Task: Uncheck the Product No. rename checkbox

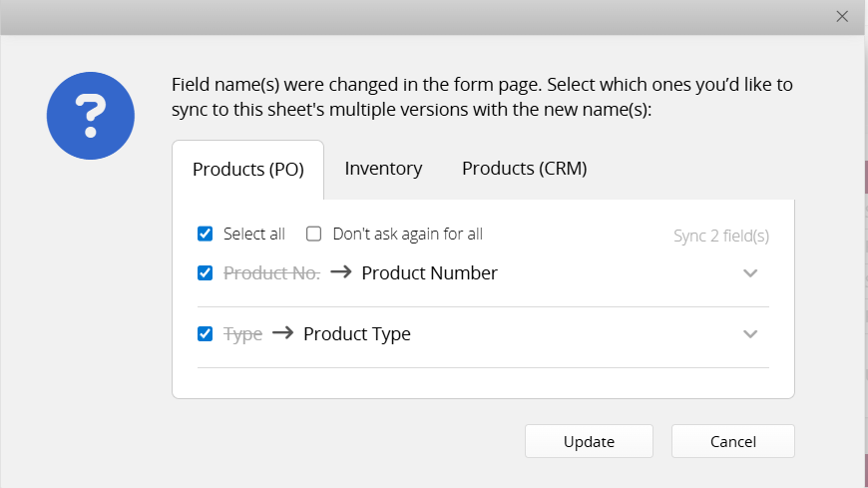Action: tap(205, 273)
